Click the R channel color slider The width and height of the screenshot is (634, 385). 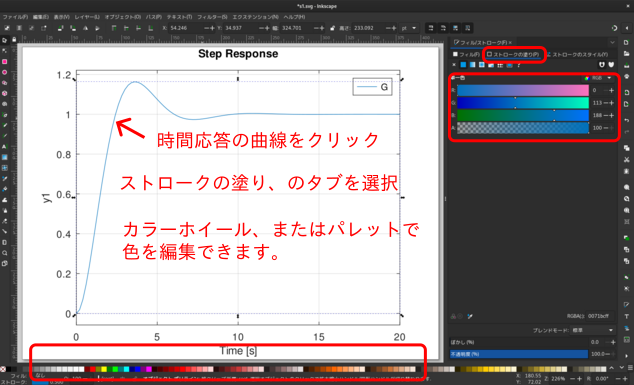click(x=523, y=90)
